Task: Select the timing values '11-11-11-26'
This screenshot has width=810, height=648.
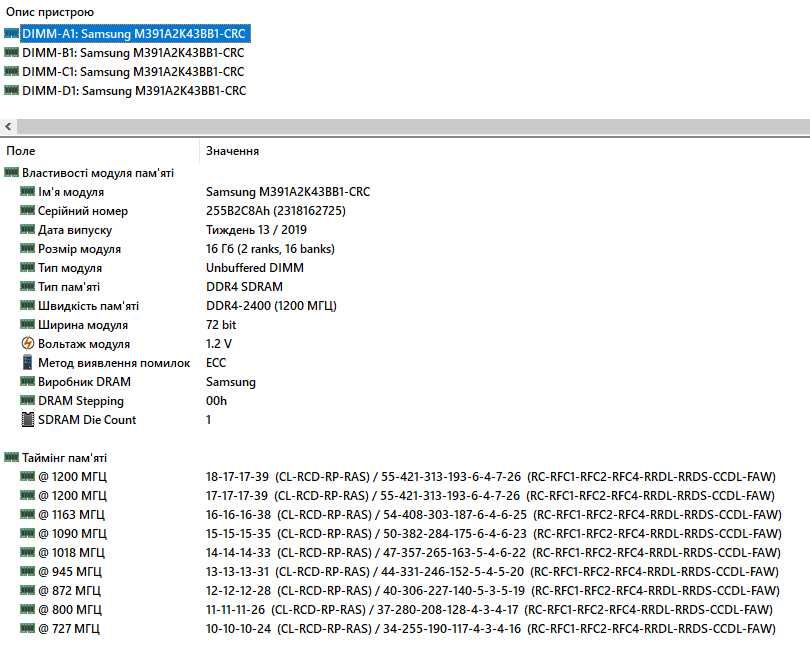Action: 235,610
